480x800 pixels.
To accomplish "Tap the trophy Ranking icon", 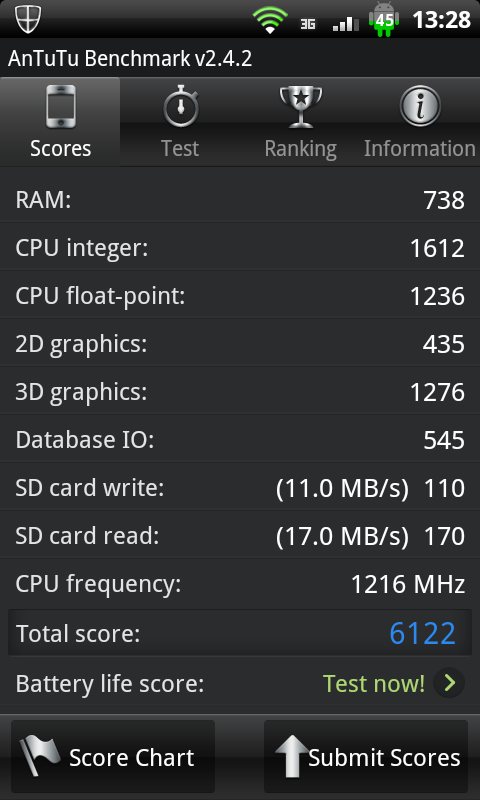I will tap(300, 107).
